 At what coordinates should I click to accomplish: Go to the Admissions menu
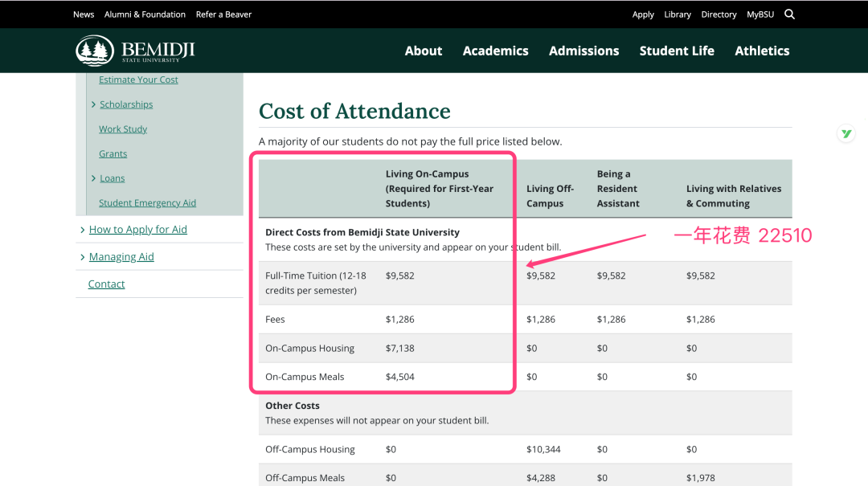(x=583, y=51)
